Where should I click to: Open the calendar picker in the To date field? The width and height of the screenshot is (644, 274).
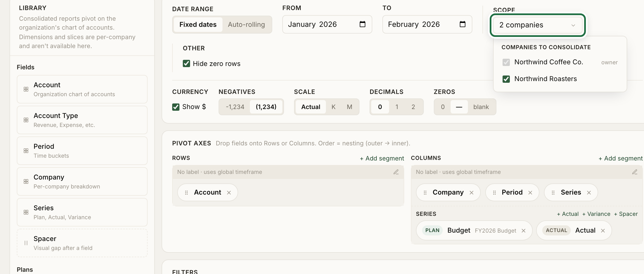463,24
